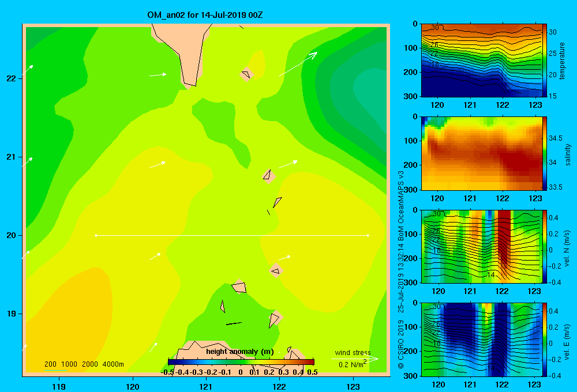
Task: Click the map title OM_an02 for 14-Jul-2019 00Z
Action: pyautogui.click(x=205, y=15)
